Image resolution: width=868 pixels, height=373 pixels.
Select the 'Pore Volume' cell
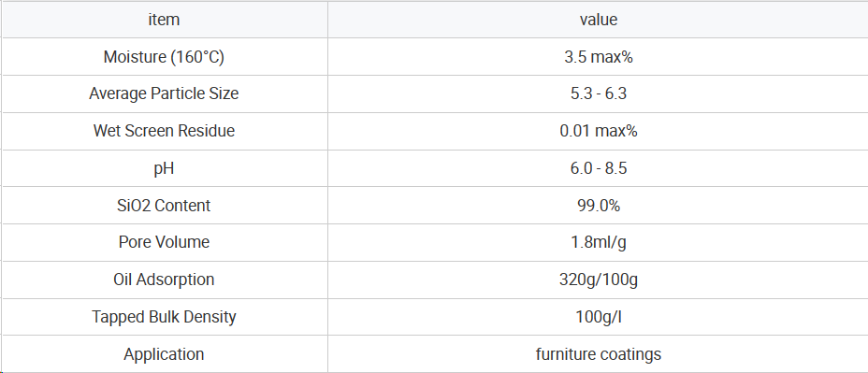pyautogui.click(x=164, y=242)
